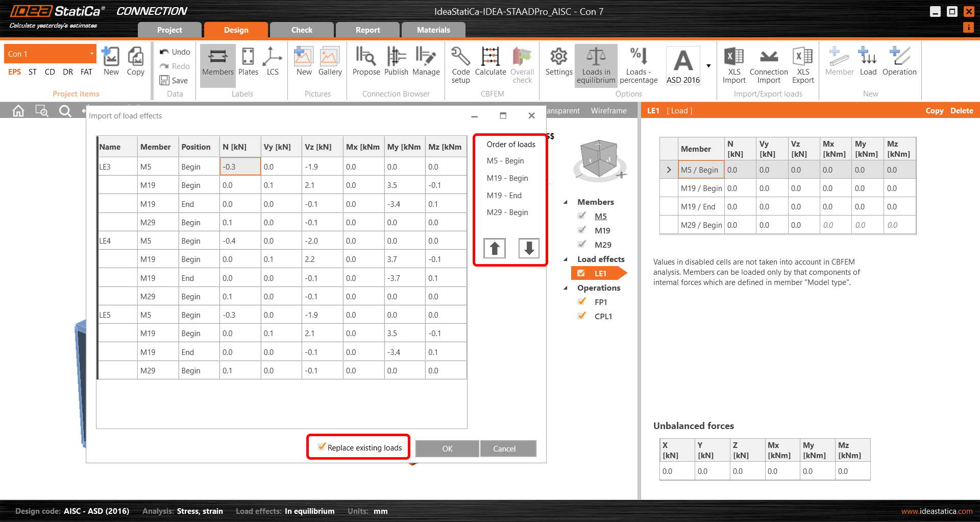Select the N value cell for LE3 M5
Screen dimensions: 980x522
(x=240, y=167)
